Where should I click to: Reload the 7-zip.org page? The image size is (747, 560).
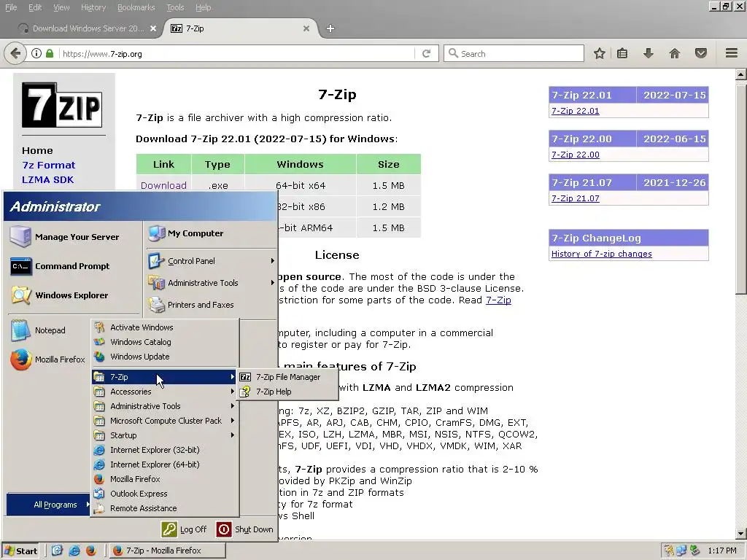[426, 54]
